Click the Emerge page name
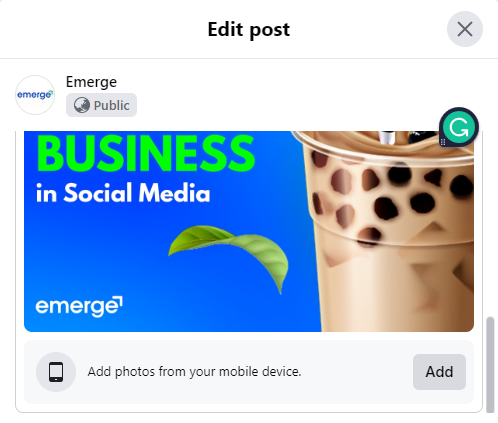Viewport: 498px width, 423px height. coord(91,82)
